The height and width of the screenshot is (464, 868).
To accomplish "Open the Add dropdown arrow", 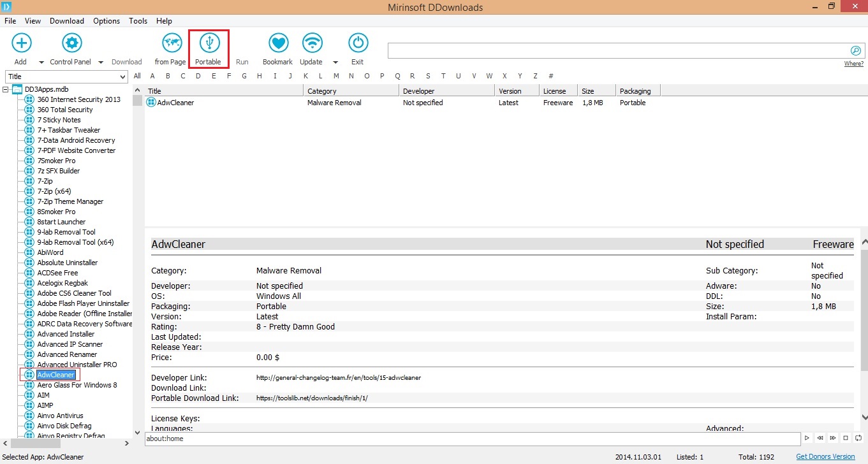I will tap(41, 62).
